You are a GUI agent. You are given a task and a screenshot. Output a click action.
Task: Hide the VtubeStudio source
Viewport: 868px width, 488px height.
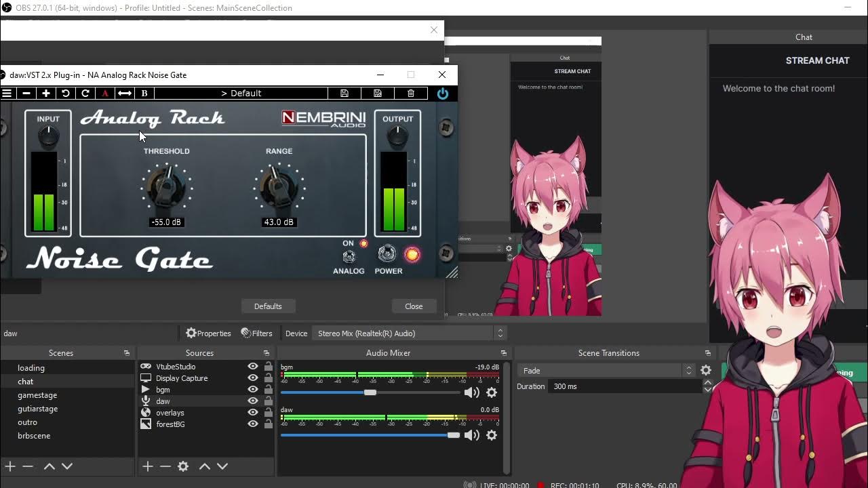[253, 367]
